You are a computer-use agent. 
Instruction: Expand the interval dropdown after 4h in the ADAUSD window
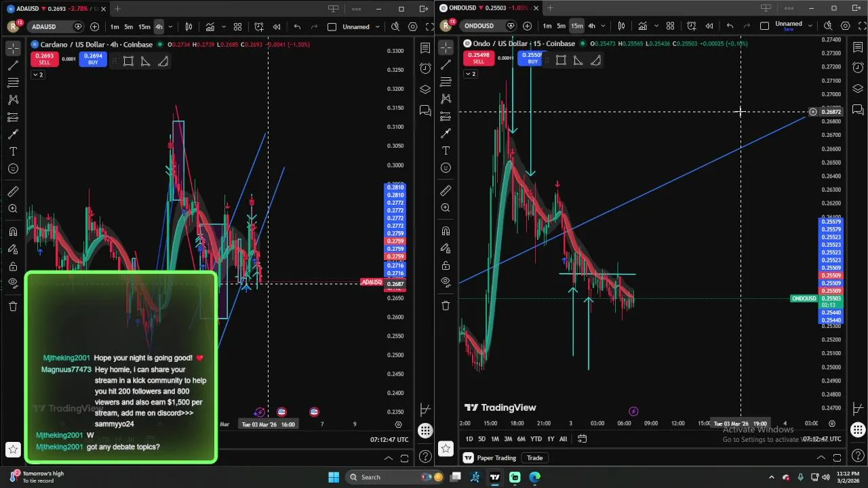point(170,26)
